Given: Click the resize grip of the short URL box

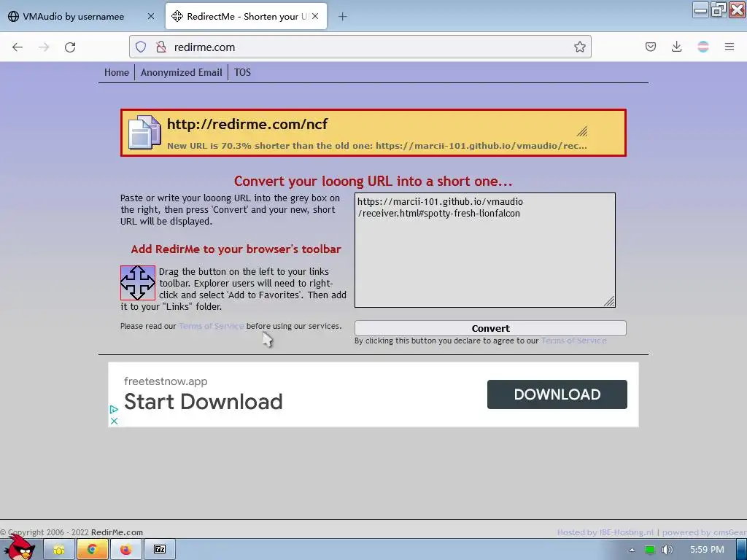Looking at the screenshot, I should 582,131.
